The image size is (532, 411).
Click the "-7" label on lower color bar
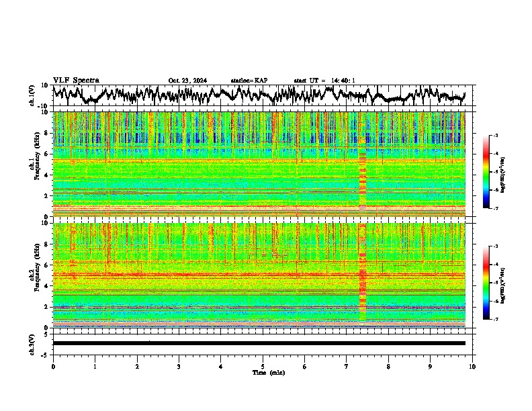click(495, 319)
